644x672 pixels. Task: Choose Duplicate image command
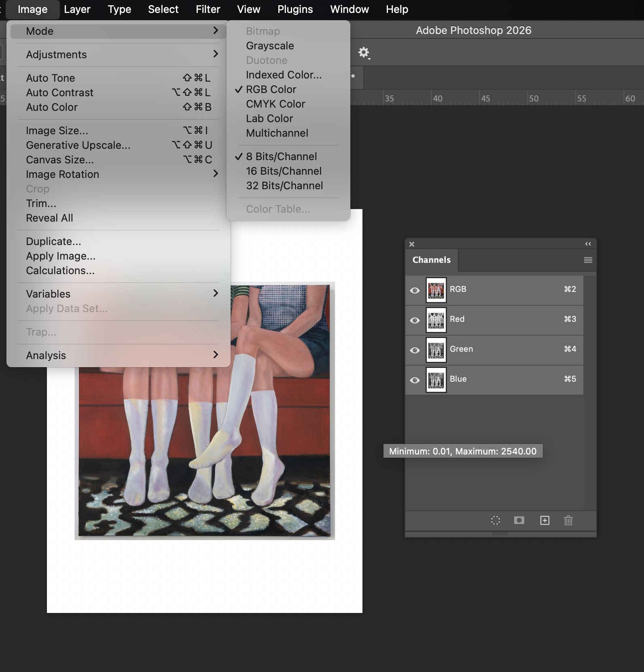coord(119,241)
